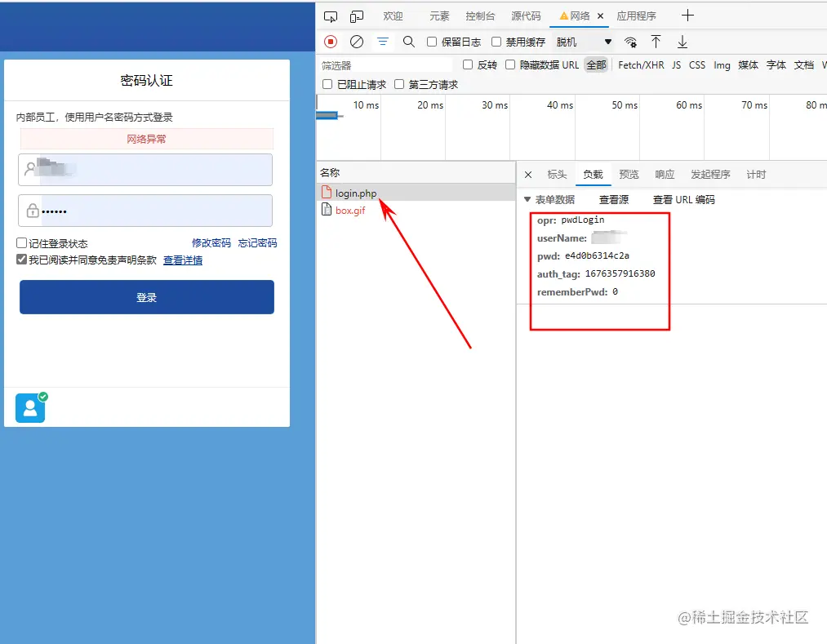
Task: Switch to Elements tab
Action: [439, 16]
